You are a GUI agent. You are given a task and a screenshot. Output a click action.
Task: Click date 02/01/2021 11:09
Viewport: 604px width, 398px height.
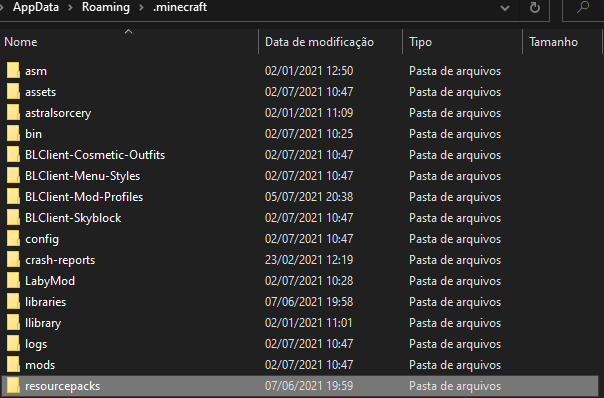(309, 113)
